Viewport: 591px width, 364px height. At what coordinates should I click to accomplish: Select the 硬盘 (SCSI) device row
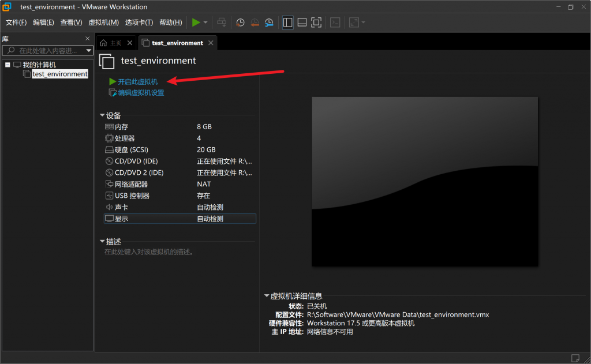[x=180, y=150]
